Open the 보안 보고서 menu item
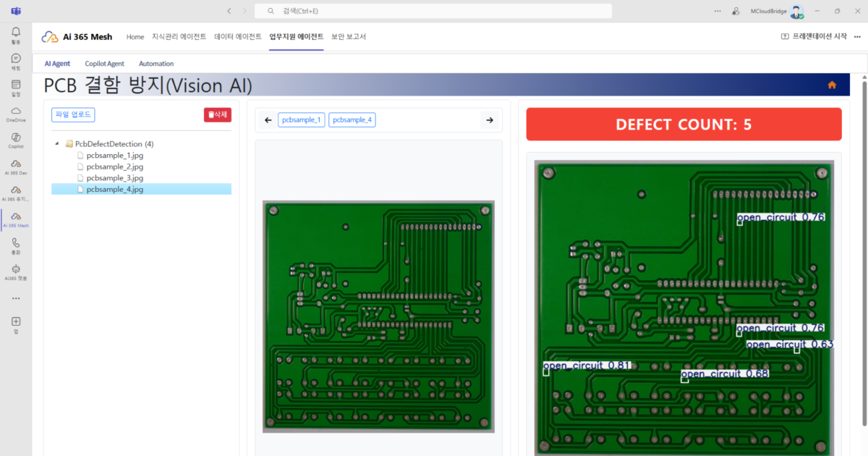The image size is (868, 456). (x=349, y=36)
